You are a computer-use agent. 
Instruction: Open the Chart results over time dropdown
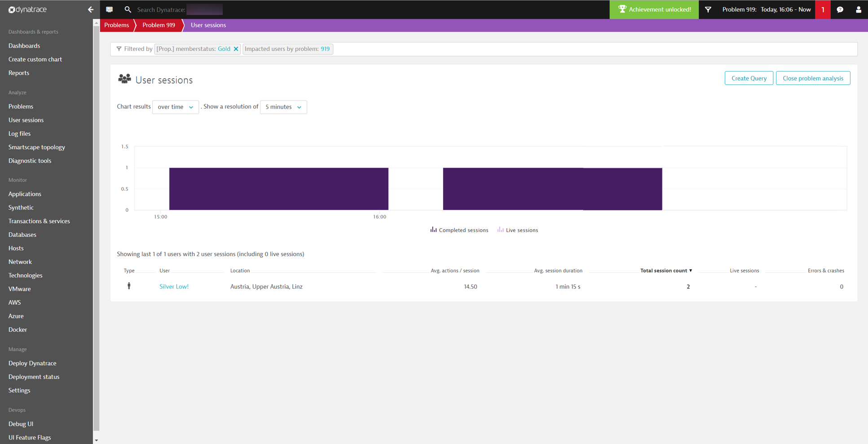176,107
